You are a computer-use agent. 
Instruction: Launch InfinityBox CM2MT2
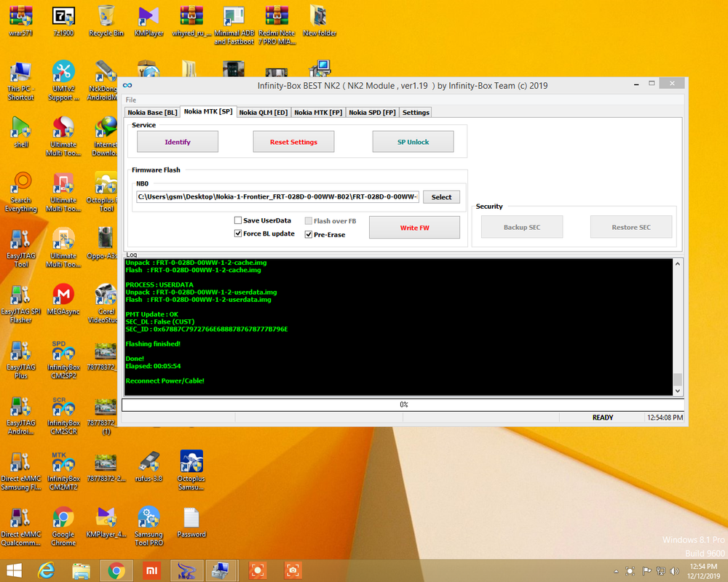pos(63,470)
